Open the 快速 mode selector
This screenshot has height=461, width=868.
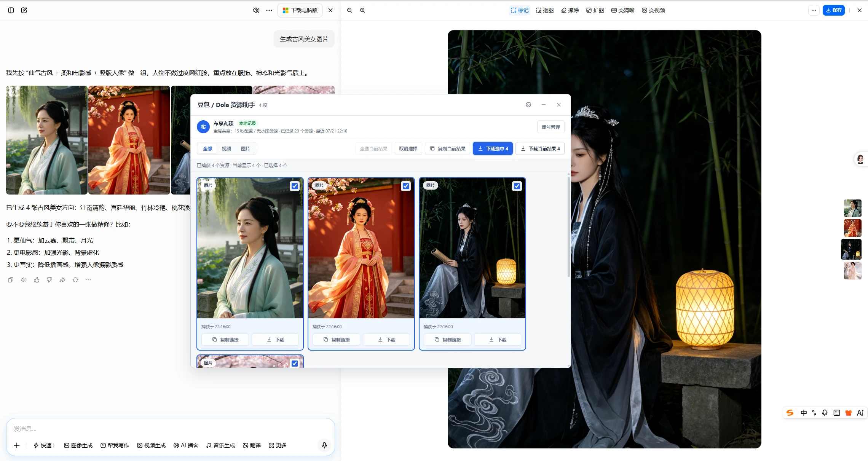44,445
